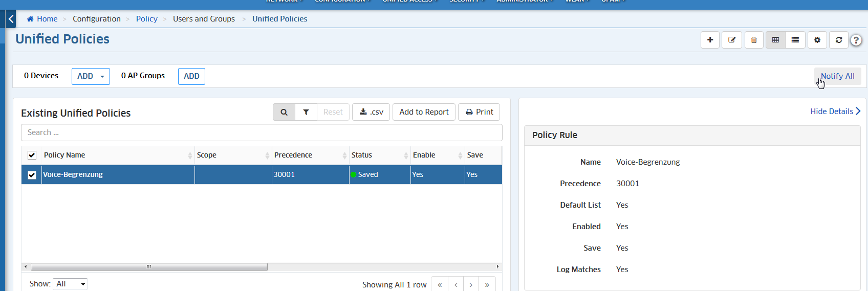
Task: Open the settings gear icon
Action: click(x=817, y=40)
